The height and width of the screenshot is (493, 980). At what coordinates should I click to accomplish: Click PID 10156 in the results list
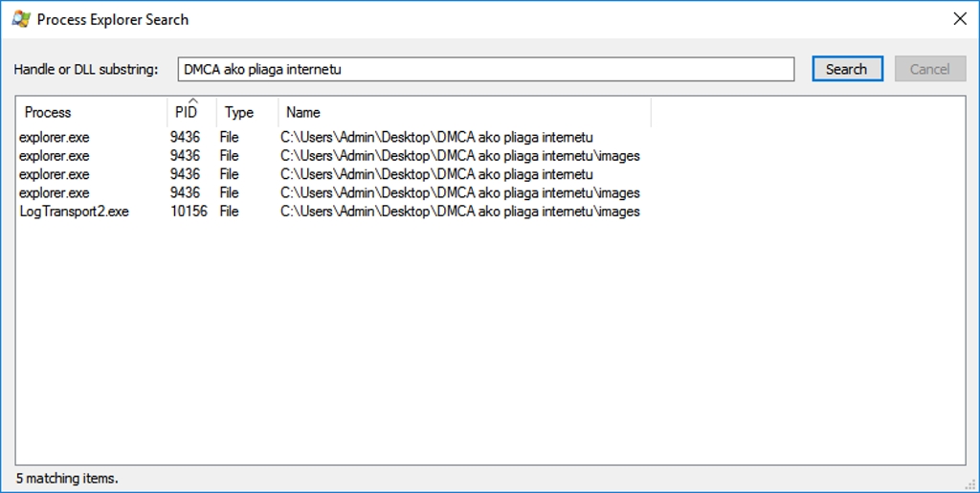coord(189,212)
